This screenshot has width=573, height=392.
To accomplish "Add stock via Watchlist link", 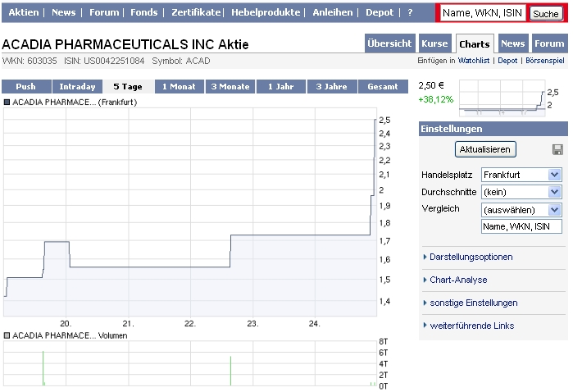I will pos(473,61).
